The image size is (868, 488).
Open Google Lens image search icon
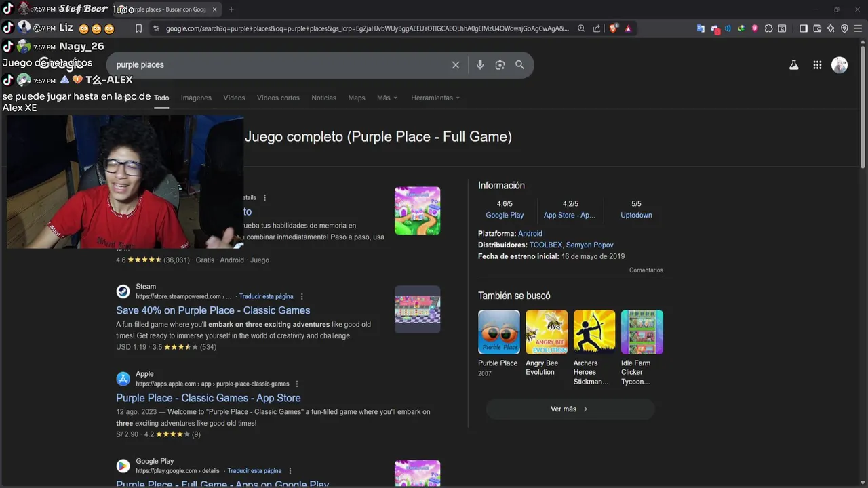(x=500, y=65)
